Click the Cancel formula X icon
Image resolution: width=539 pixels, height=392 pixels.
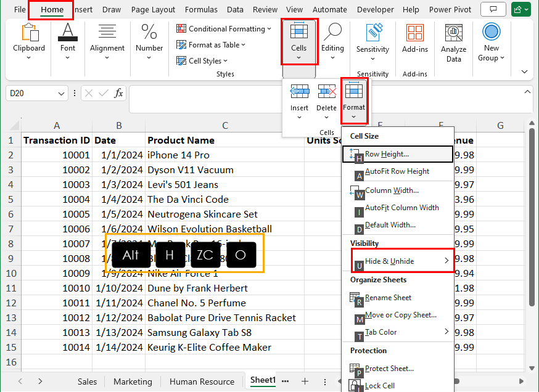[x=89, y=93]
